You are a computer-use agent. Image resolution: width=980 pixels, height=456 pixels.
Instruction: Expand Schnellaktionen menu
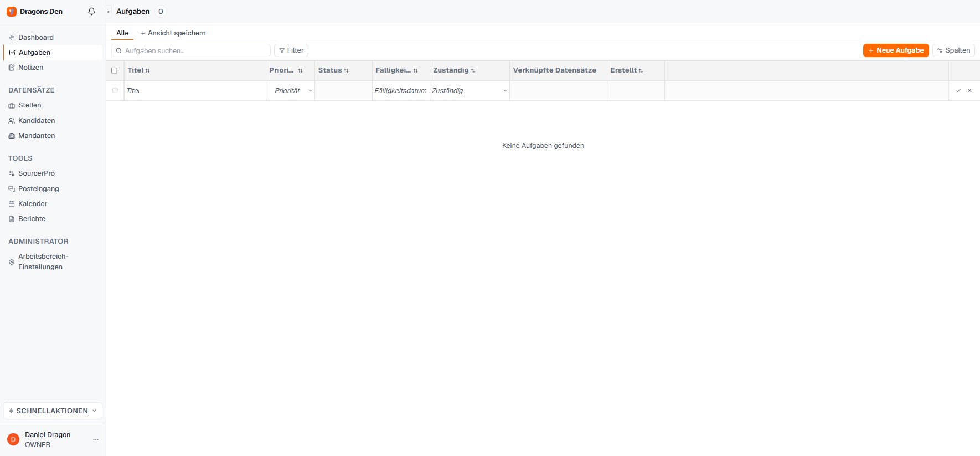click(x=53, y=411)
